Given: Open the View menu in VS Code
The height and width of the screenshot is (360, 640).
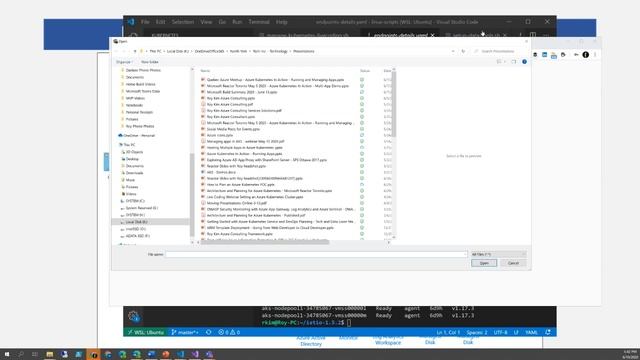Looking at the screenshot, I should tap(206, 22).
